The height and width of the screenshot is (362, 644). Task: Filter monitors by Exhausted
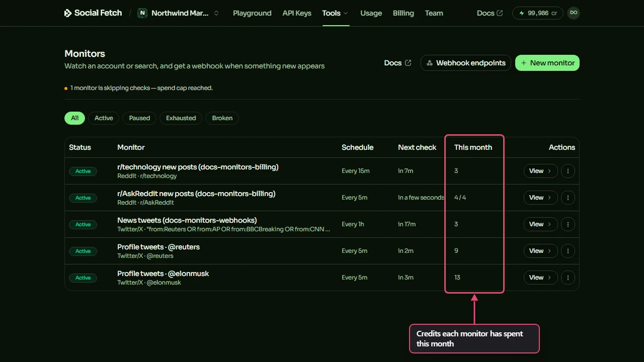(x=181, y=118)
